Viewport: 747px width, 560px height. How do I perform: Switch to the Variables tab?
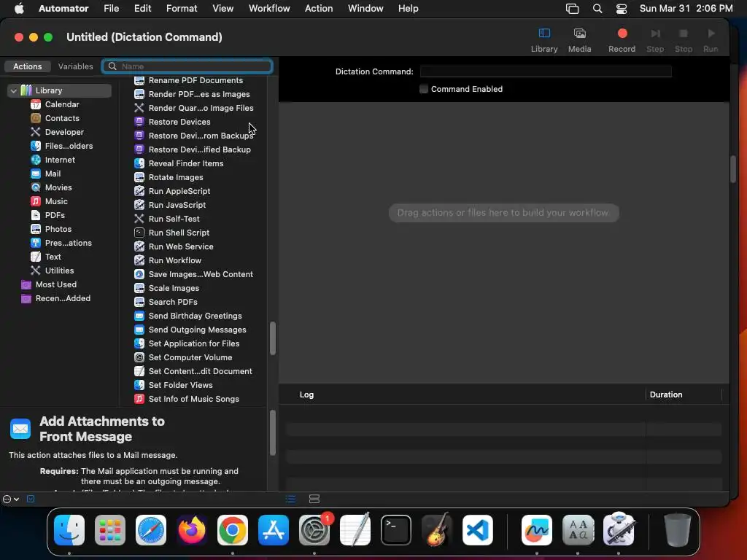point(75,66)
